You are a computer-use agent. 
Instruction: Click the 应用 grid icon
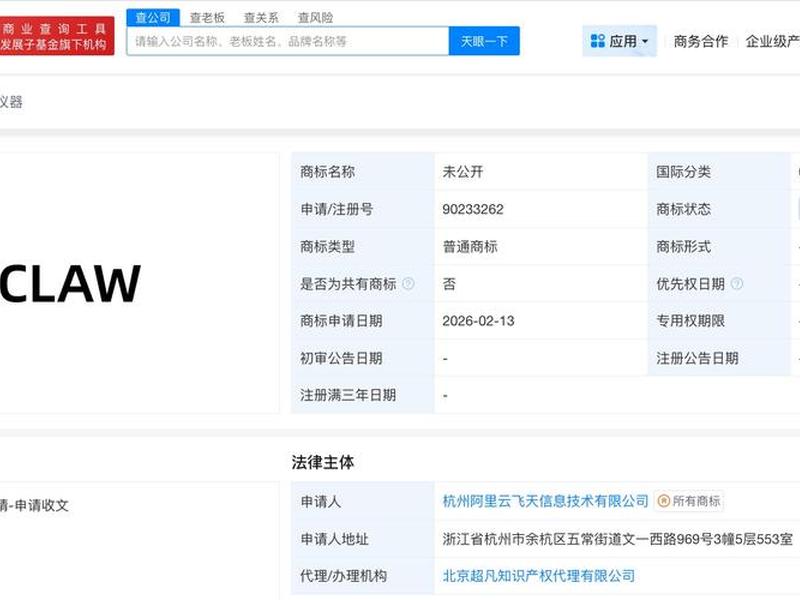(597, 41)
